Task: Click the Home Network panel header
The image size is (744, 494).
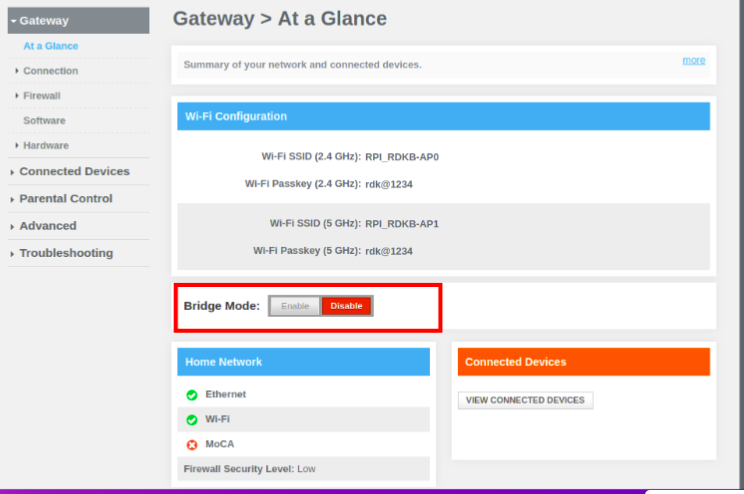Action: (303, 362)
